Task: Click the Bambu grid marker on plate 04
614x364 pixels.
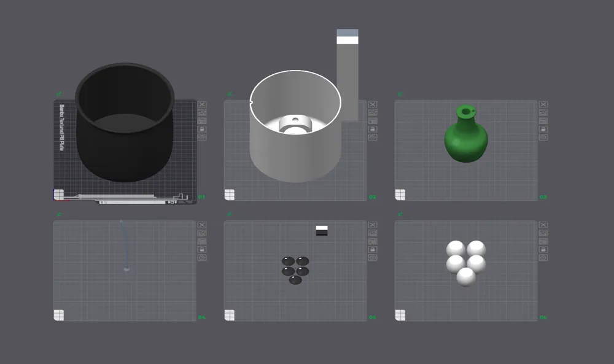Action: 59,313
